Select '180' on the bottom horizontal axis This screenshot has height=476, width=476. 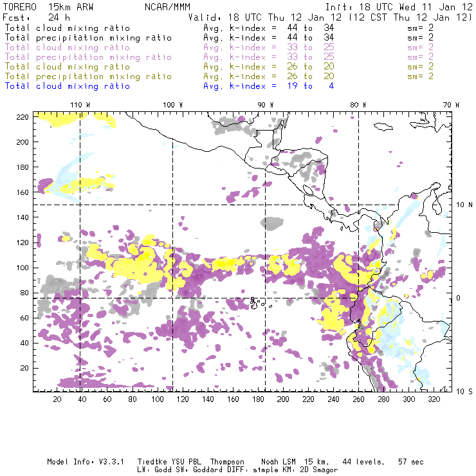click(x=258, y=399)
